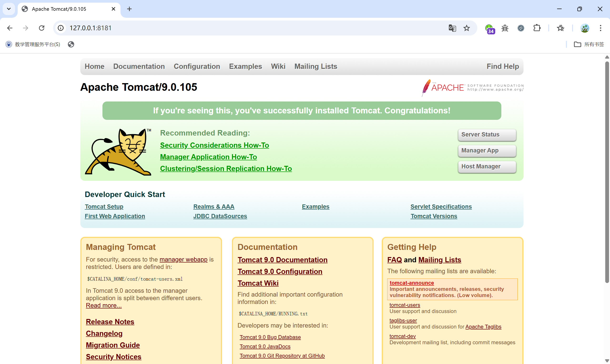Viewport: 610px width, 364px height.
Task: Click the Manager App button
Action: [487, 150]
